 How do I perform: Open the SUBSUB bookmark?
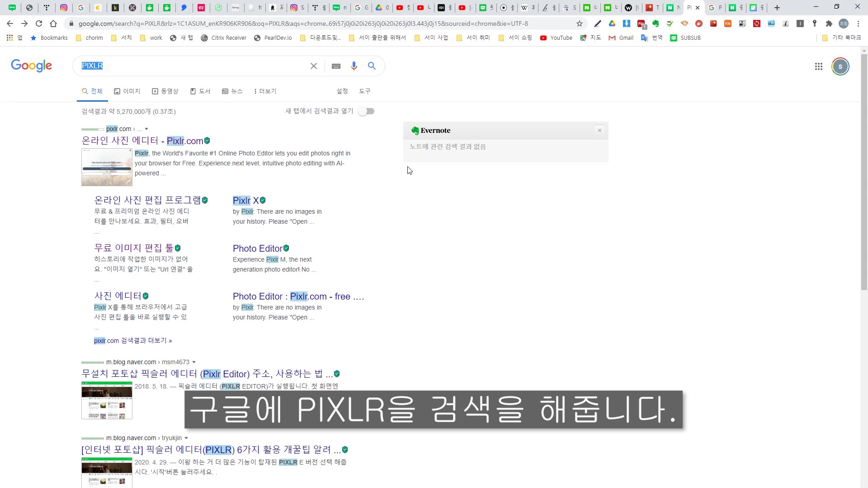685,38
